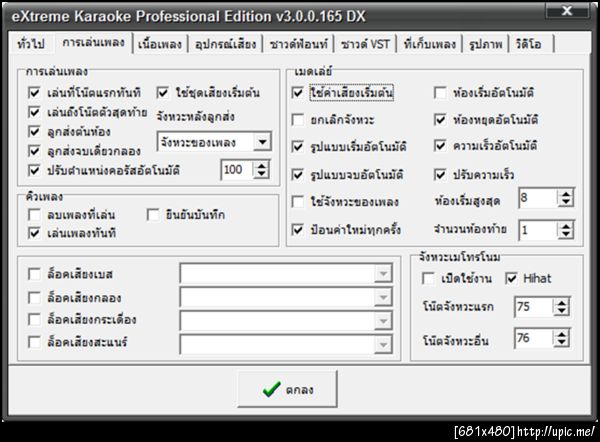
Task: Toggle ใช้ค่าเสียงเริ่มต้น in MIDI group
Action: [297, 92]
